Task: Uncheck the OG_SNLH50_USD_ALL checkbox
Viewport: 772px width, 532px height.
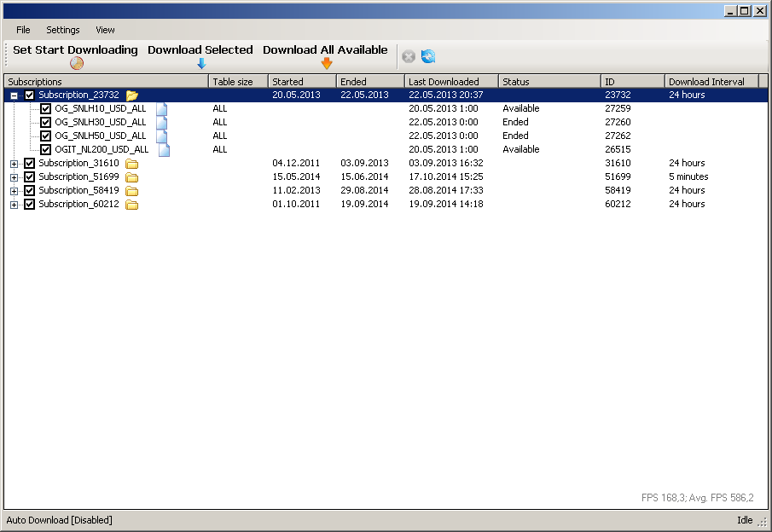Action: click(x=46, y=136)
